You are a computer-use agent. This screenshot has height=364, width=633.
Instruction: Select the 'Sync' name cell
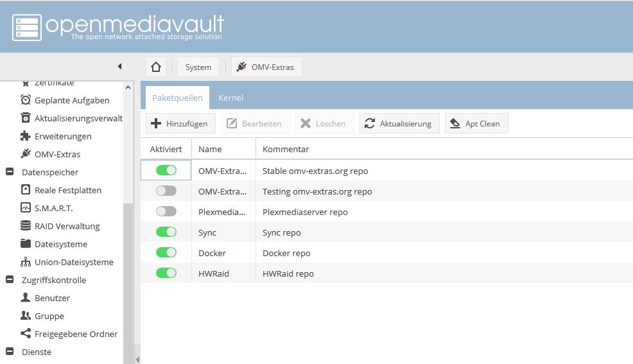223,232
